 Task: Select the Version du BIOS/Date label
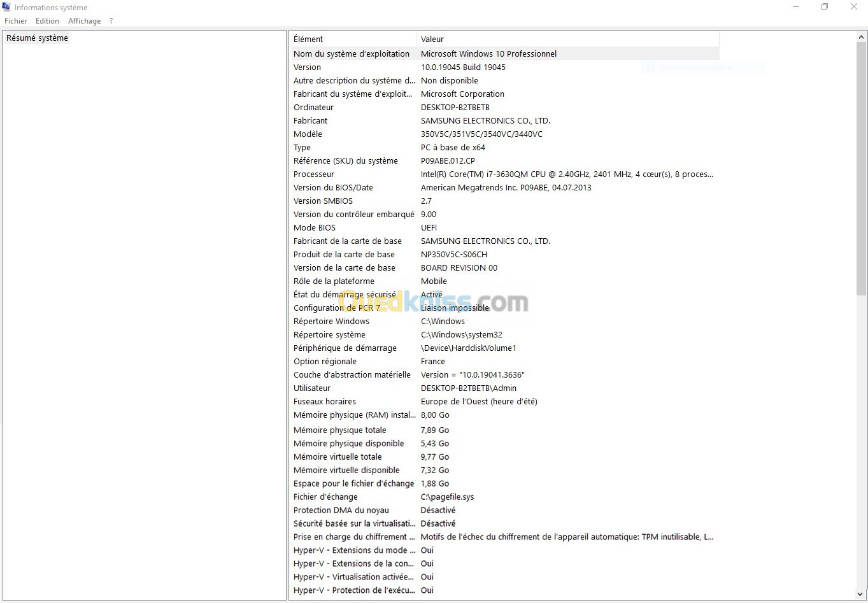(x=333, y=188)
